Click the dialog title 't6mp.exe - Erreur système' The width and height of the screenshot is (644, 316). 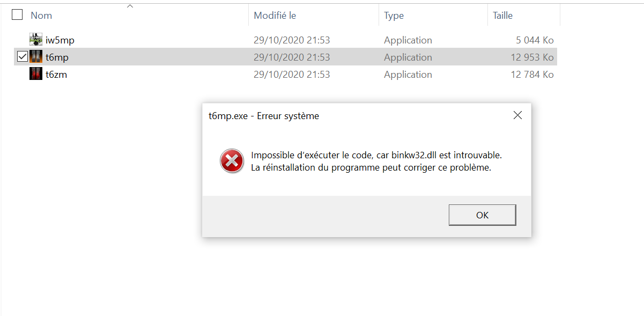[264, 116]
